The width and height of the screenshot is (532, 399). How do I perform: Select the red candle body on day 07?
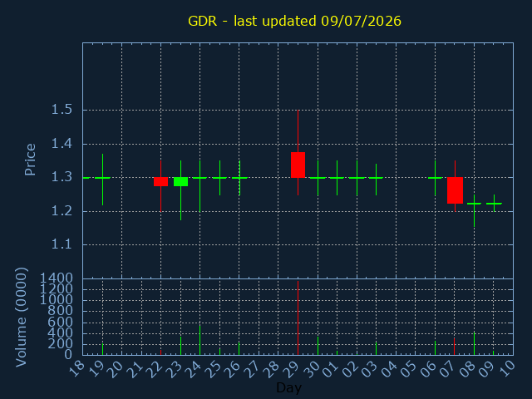[x=455, y=190]
